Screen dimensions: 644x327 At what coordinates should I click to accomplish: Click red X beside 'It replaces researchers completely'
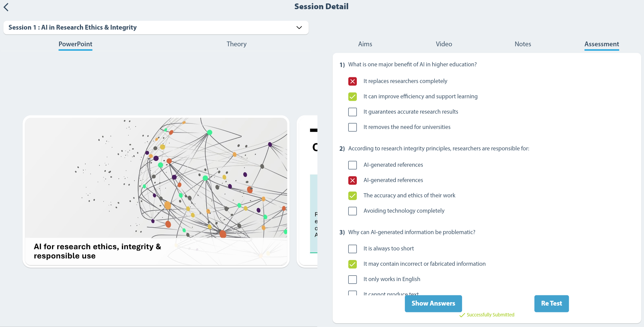(x=352, y=81)
